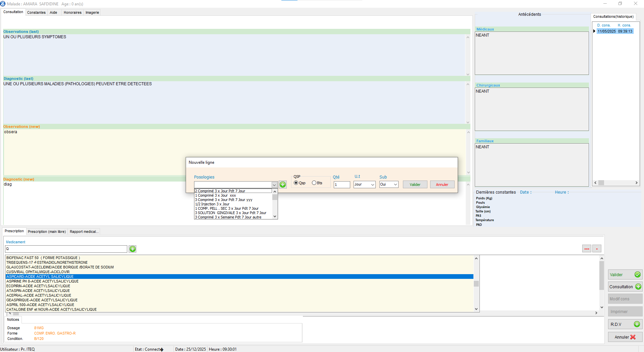Click Valider in Nouvelle ligne dialog
644x352 pixels.
click(x=415, y=185)
